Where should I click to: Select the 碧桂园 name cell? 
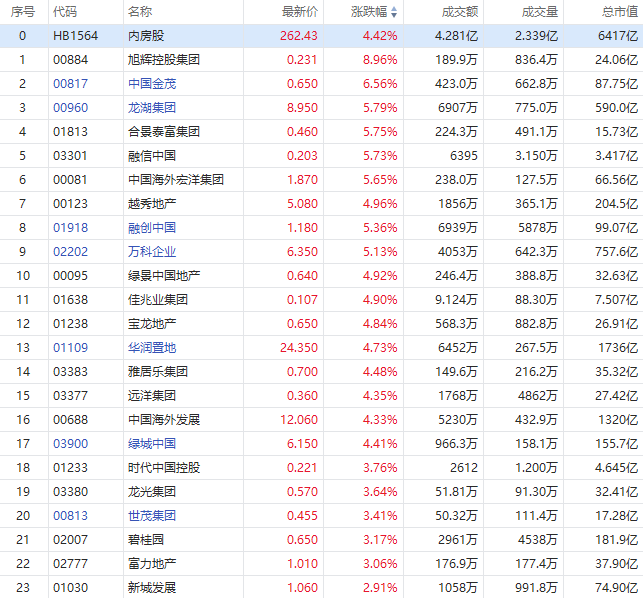[x=146, y=540]
